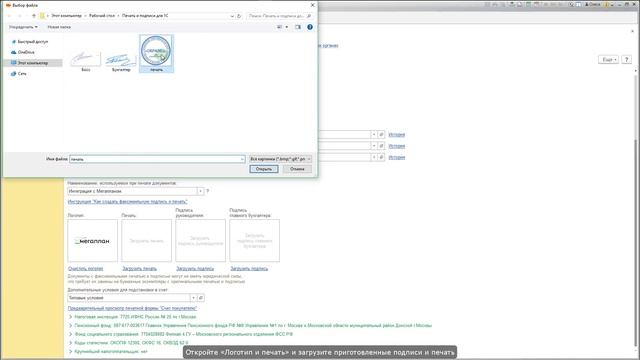The width and height of the screenshot is (640, 360).
Task: Expand the Крупнейший налогоплательщик section
Action: pos(71,351)
